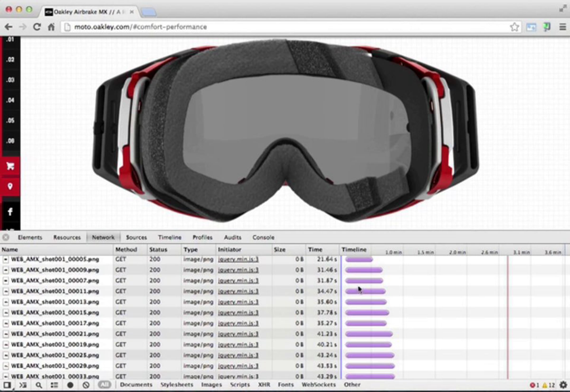This screenshot has height=392, width=570.
Task: Jump to section .01 in the sidebar
Action: pyautogui.click(x=10, y=39)
